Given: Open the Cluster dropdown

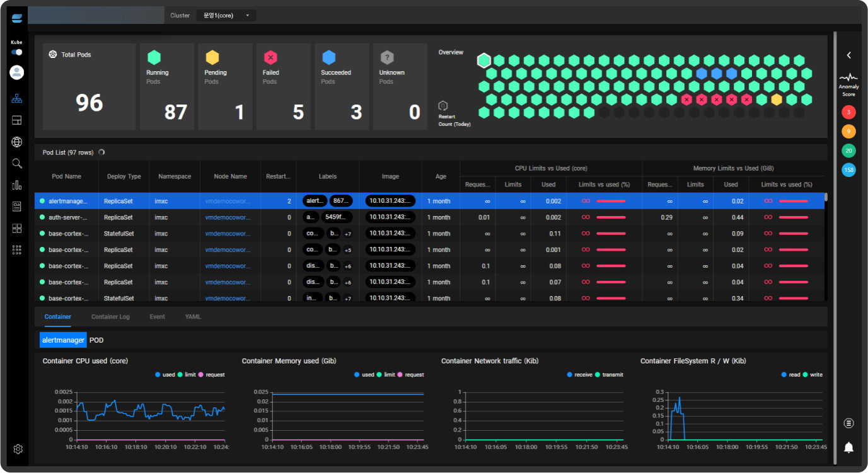Looking at the screenshot, I should click(226, 16).
